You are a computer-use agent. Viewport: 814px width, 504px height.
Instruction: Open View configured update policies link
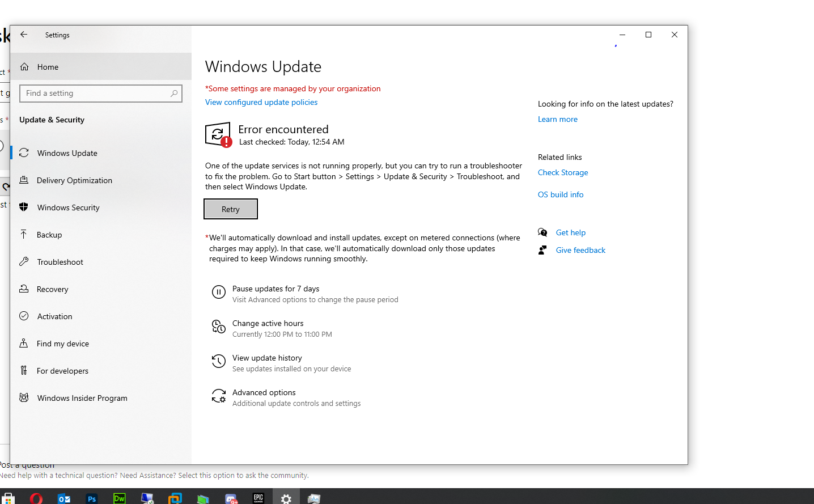pyautogui.click(x=261, y=102)
